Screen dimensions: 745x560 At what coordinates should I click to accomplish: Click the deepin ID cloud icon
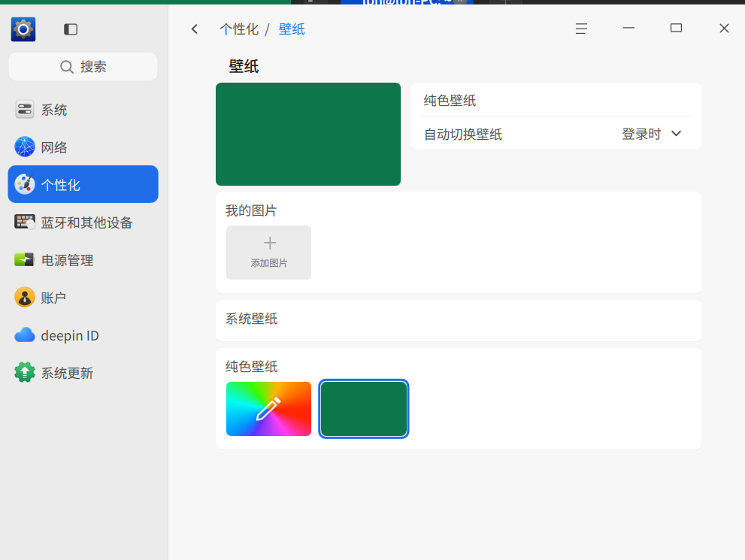coord(24,335)
